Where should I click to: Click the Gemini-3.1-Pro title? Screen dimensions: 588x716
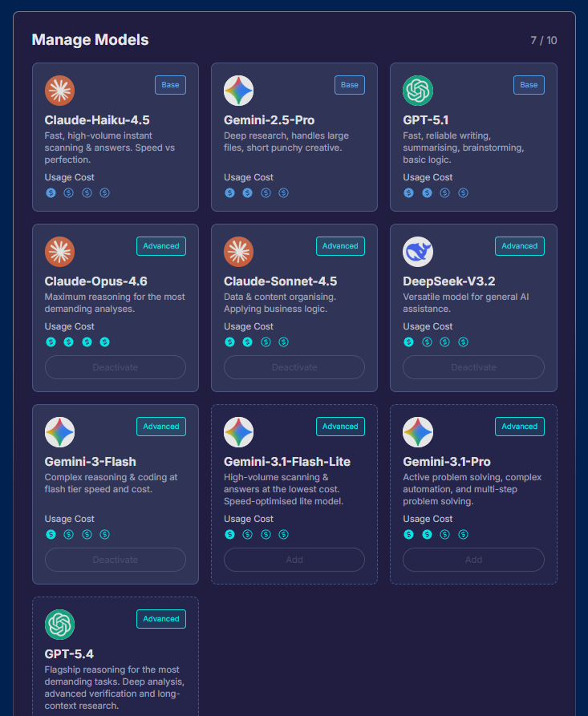[x=447, y=462]
